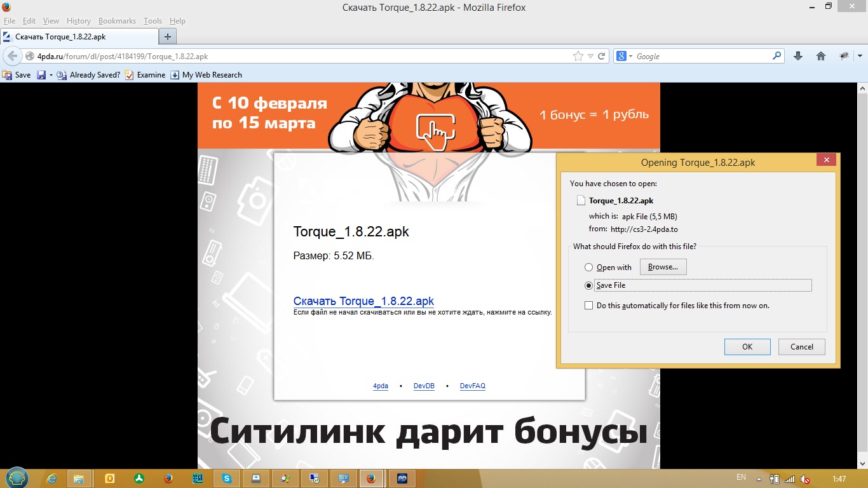The image size is (868, 488).
Task: Open the History menu
Action: point(79,21)
